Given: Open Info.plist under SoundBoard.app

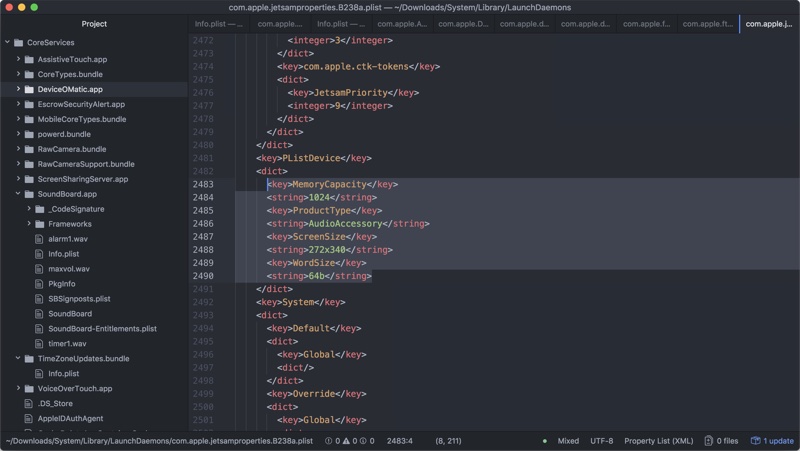Looking at the screenshot, I should pyautogui.click(x=63, y=254).
